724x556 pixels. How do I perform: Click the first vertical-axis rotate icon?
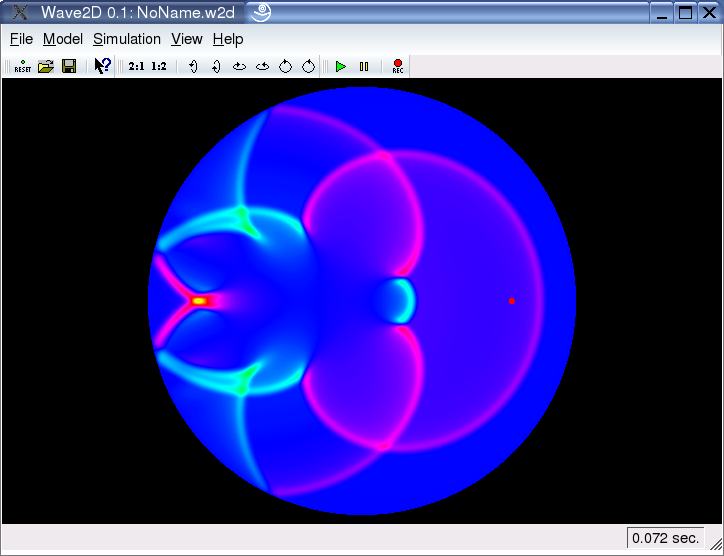pyautogui.click(x=192, y=66)
